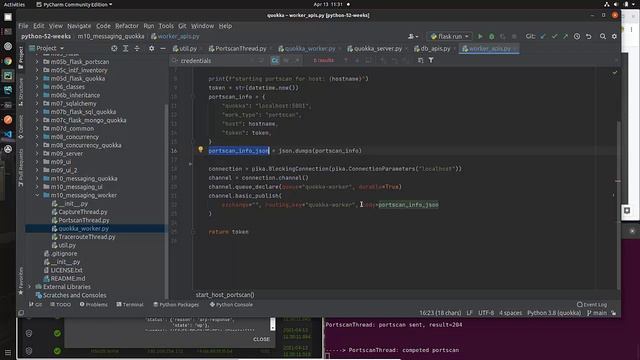Click Git push arrow icon
Image resolution: width=640 pixels, height=360 pixels.
565,36
